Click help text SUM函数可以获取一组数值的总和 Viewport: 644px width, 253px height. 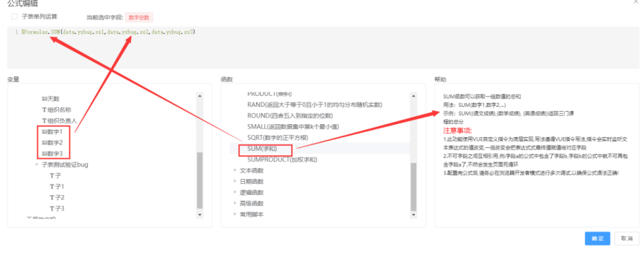pyautogui.click(x=482, y=97)
